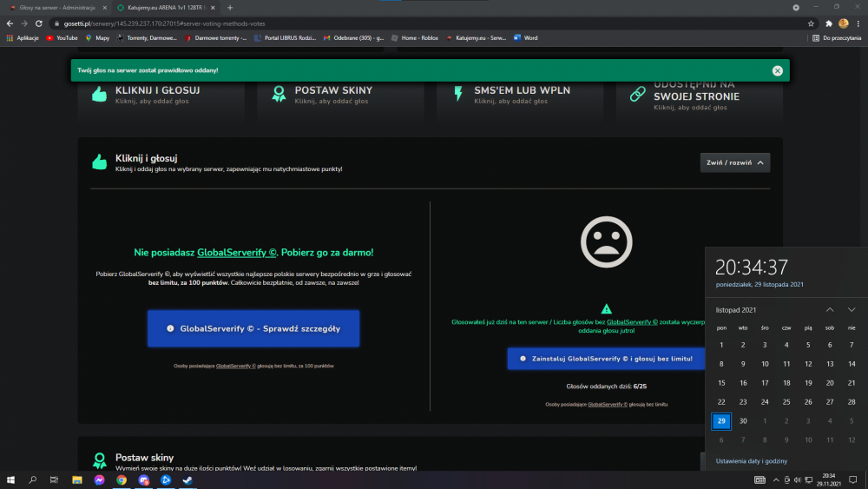Open File Explorer from taskbar

77,479
